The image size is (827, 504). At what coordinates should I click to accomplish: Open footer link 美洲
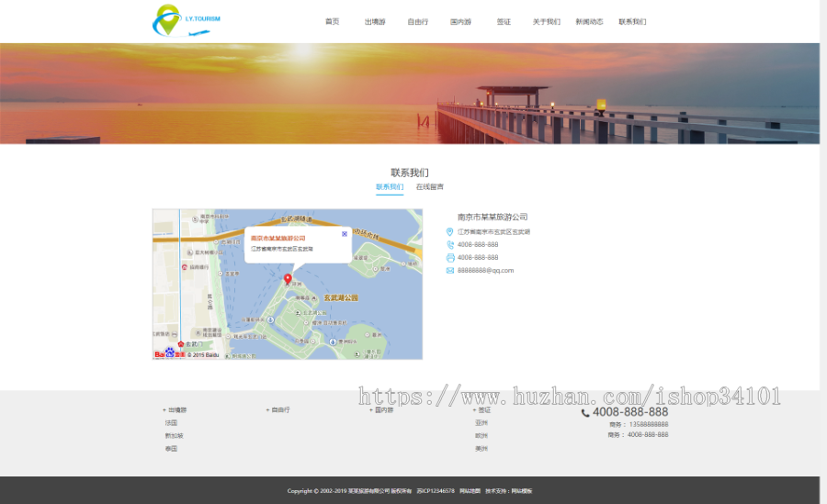[x=481, y=449]
